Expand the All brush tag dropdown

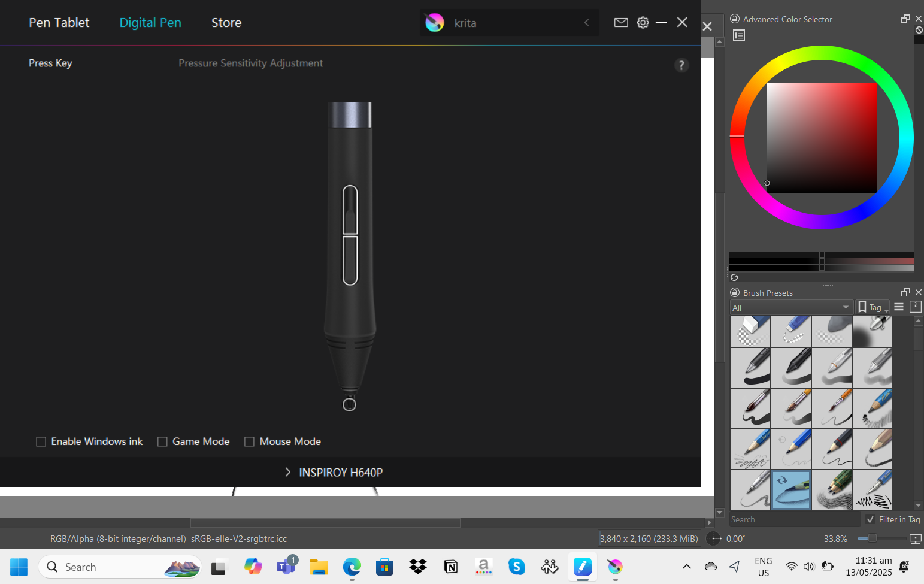tap(790, 307)
